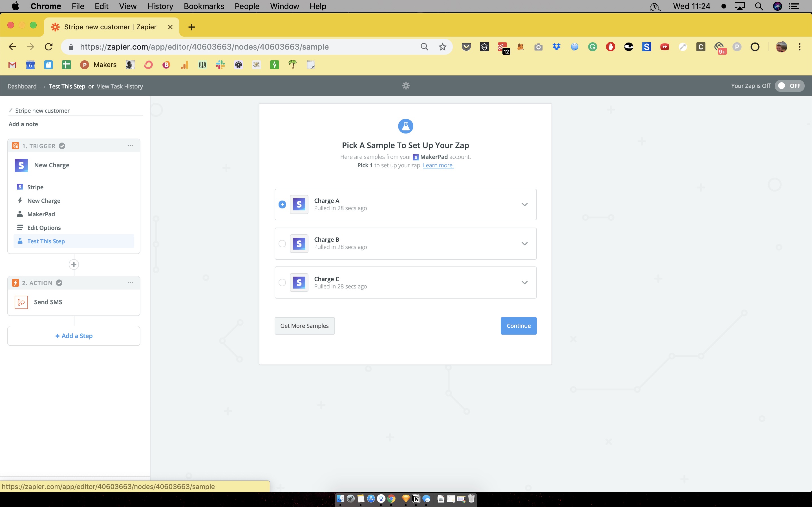Viewport: 812px width, 507px height.
Task: Expand Charge A sample details
Action: (x=524, y=204)
